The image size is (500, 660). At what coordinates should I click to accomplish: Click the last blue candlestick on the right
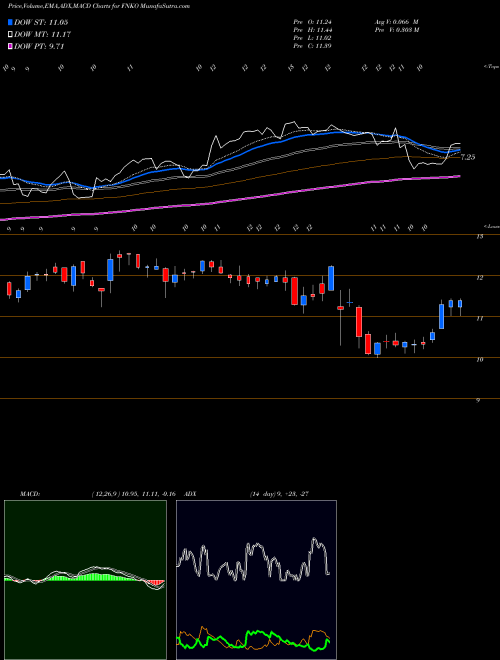[x=460, y=304]
